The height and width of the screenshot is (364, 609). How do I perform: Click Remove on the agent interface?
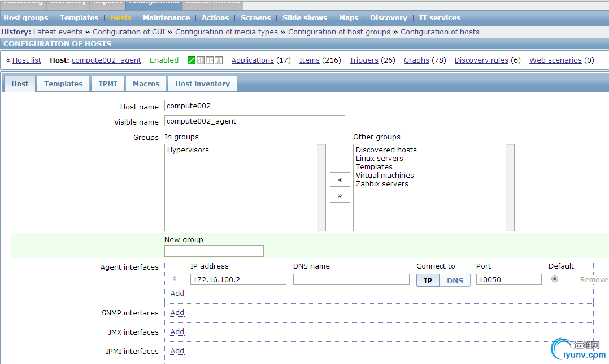point(594,280)
